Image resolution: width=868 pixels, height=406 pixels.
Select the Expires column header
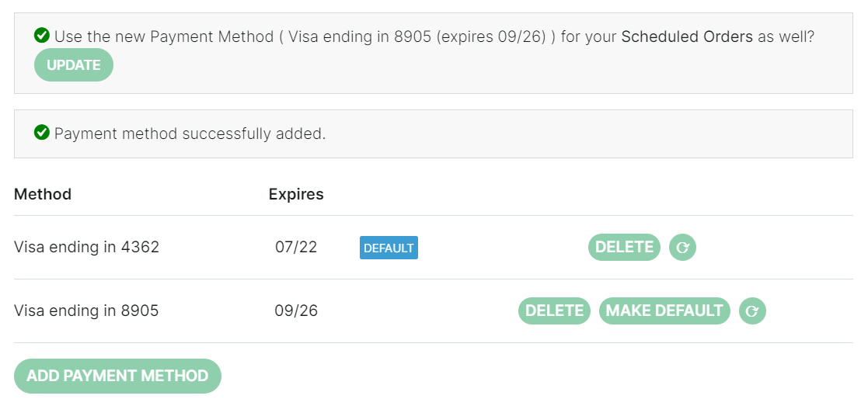(296, 194)
